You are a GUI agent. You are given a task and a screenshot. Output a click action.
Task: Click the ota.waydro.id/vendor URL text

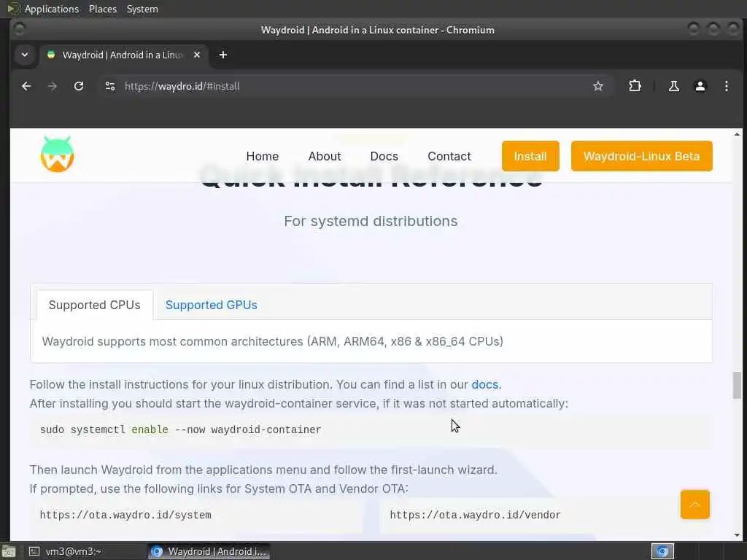475,515
